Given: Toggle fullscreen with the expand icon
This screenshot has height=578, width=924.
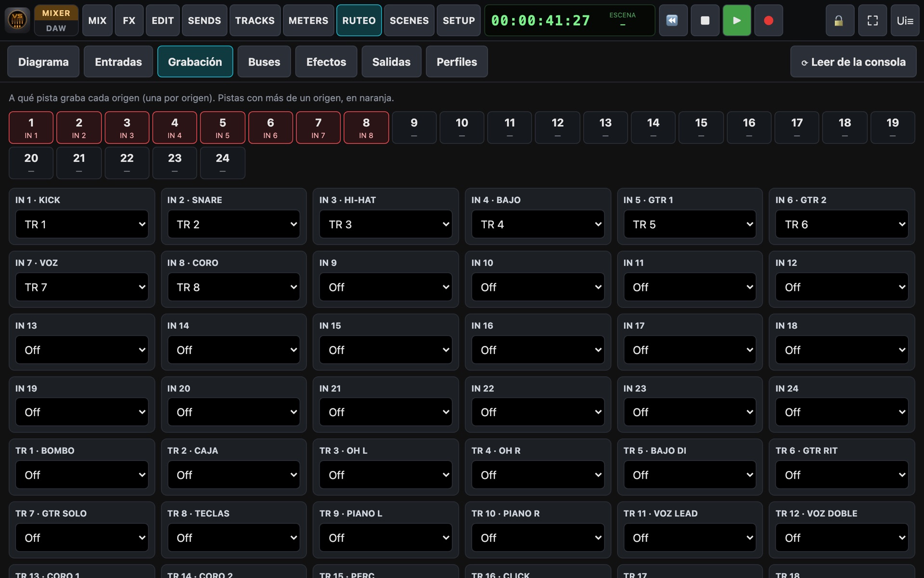Looking at the screenshot, I should (873, 20).
